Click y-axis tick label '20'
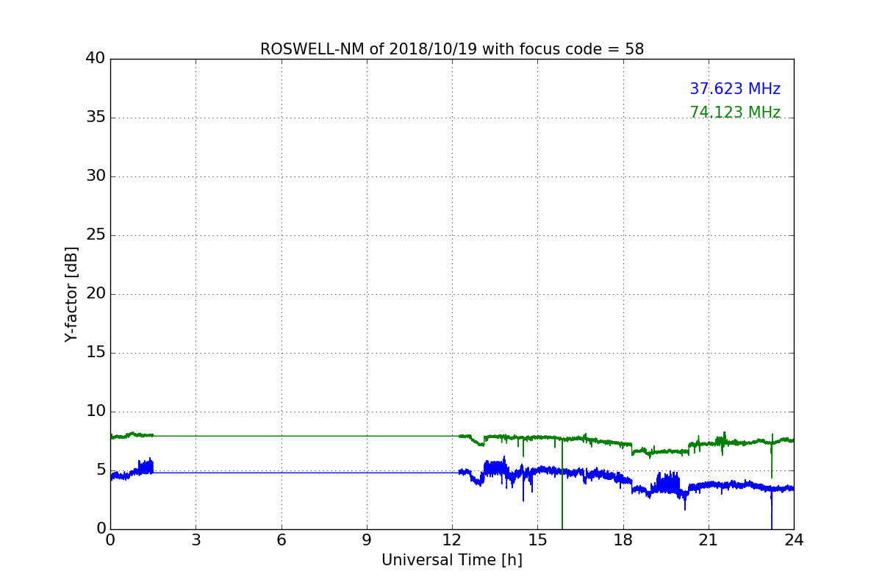Screen dimensions: 882x588 tap(95, 294)
